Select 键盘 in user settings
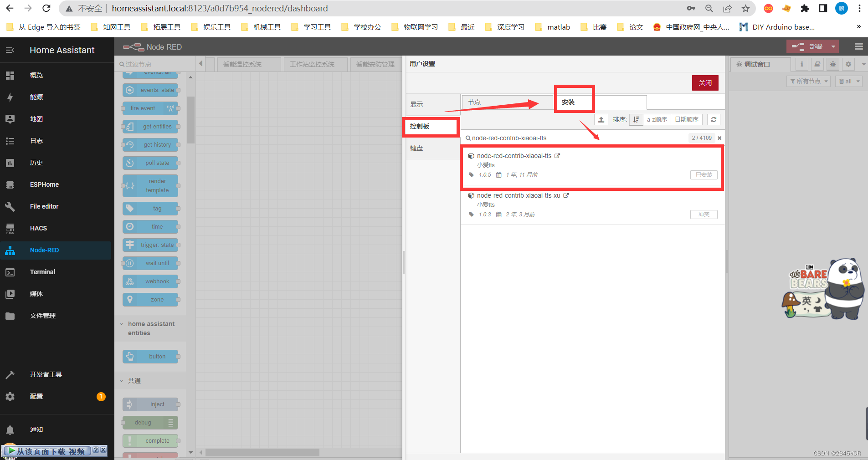The image size is (868, 460). click(x=433, y=148)
